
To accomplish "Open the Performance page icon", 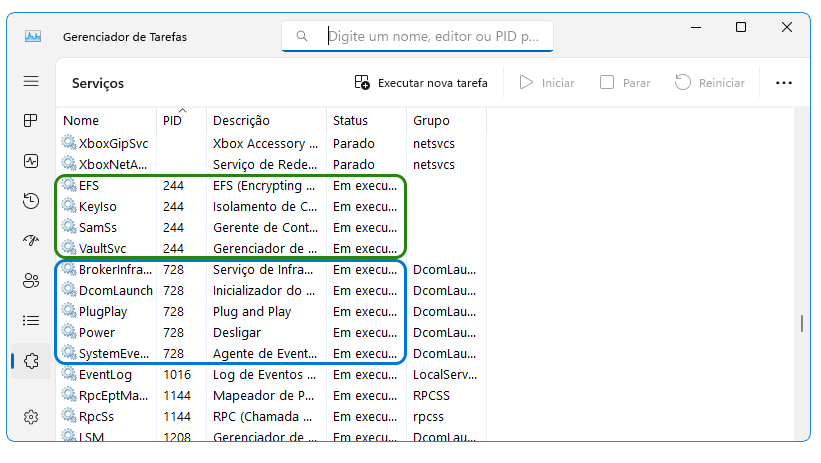I will [x=31, y=161].
